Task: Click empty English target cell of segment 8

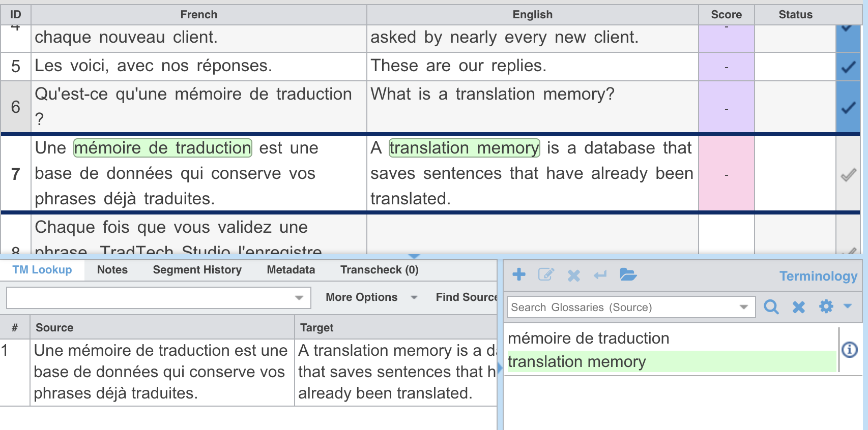Action: coord(532,234)
